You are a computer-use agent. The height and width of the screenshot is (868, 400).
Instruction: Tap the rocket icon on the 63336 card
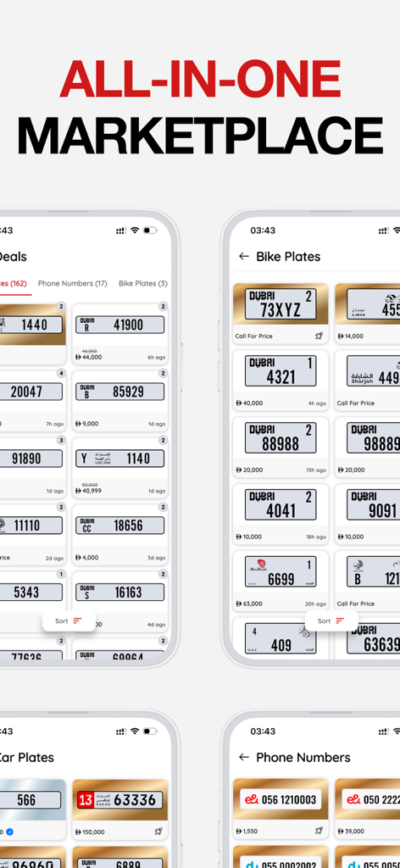(x=160, y=832)
